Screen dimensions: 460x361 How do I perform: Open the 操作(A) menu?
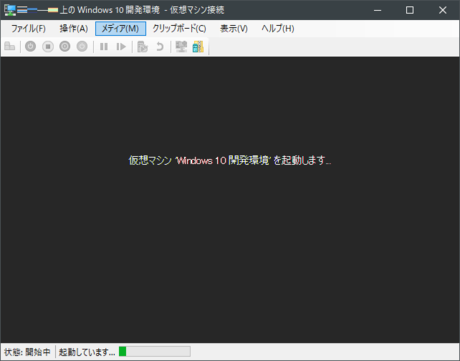click(74, 29)
